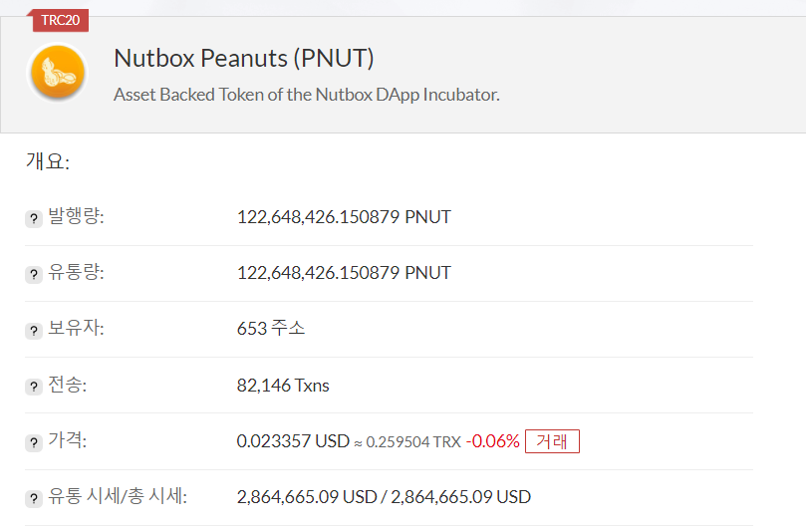Open the help icon beside 유통 시세/총 시세
Viewport: 806px width, 532px height.
pos(34,498)
